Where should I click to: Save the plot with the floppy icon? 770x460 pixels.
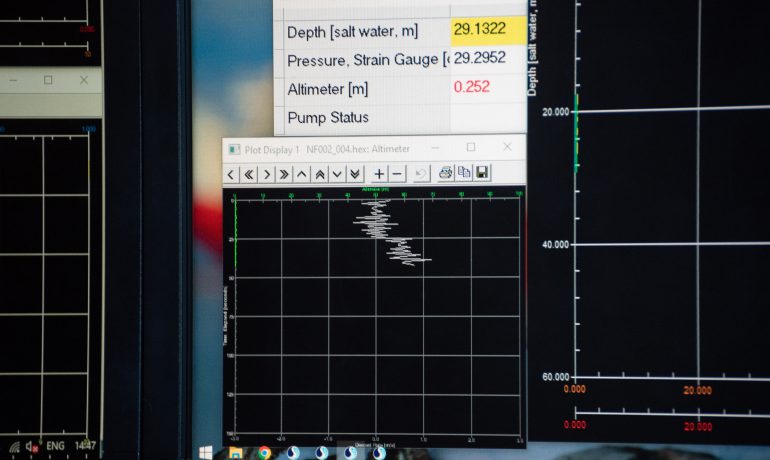tap(482, 174)
